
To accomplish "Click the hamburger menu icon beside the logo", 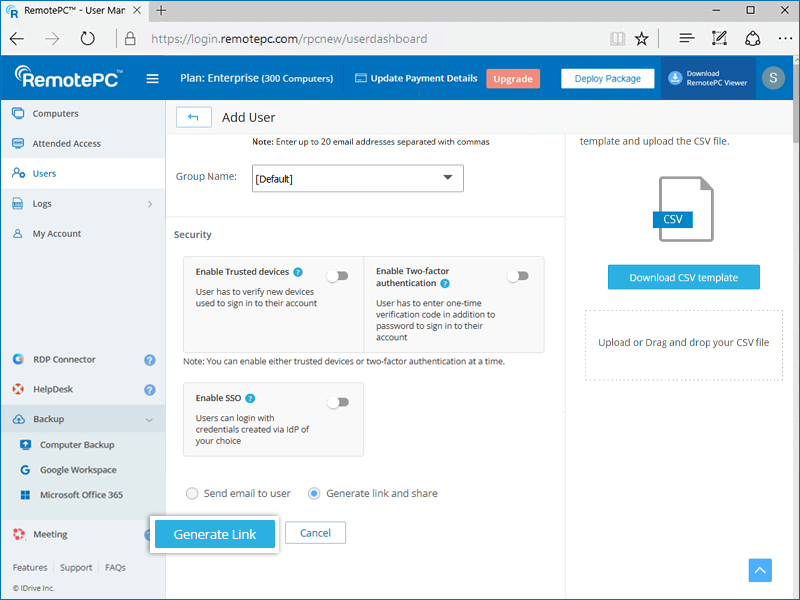I will pyautogui.click(x=153, y=79).
